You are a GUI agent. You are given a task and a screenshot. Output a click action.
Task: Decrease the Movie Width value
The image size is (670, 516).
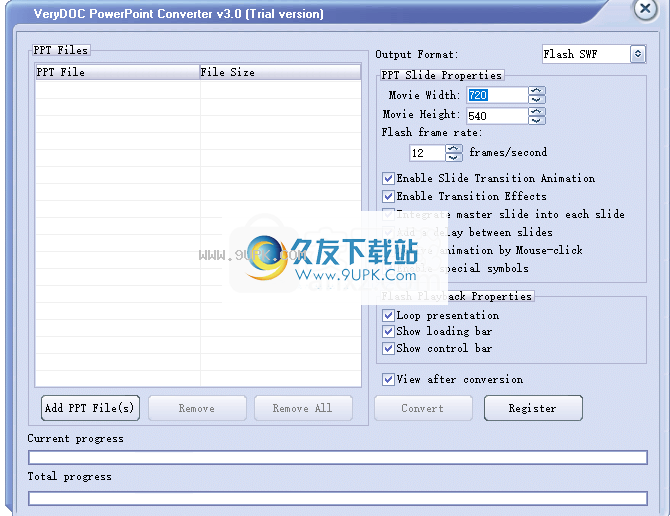537,100
